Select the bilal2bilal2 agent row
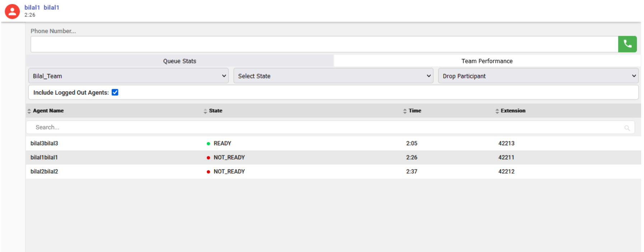Viewport: 644px width, 252px height. click(44, 171)
